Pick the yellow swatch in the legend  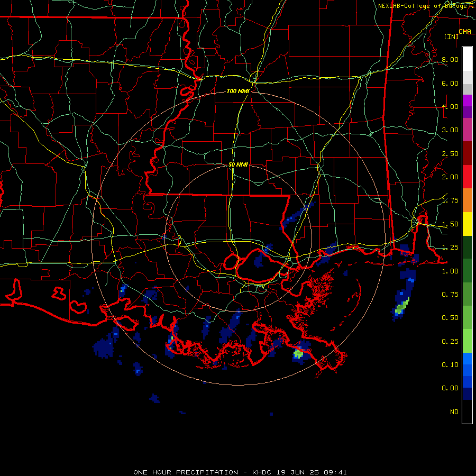click(467, 224)
